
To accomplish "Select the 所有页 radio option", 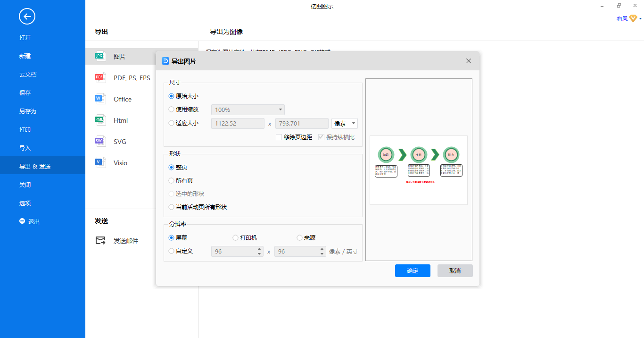I will click(x=172, y=180).
